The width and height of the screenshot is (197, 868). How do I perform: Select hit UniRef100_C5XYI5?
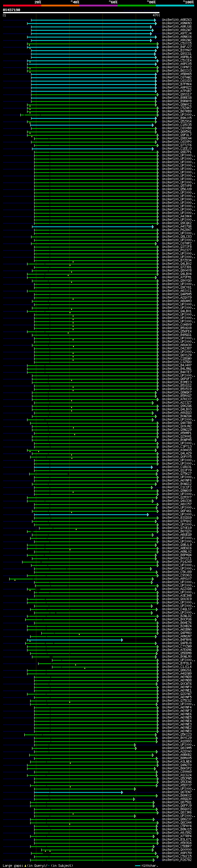[x=177, y=43]
